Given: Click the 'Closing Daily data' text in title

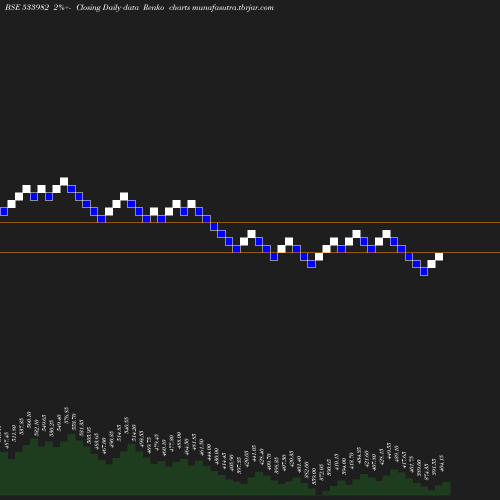Looking at the screenshot, I should click(x=107, y=7).
